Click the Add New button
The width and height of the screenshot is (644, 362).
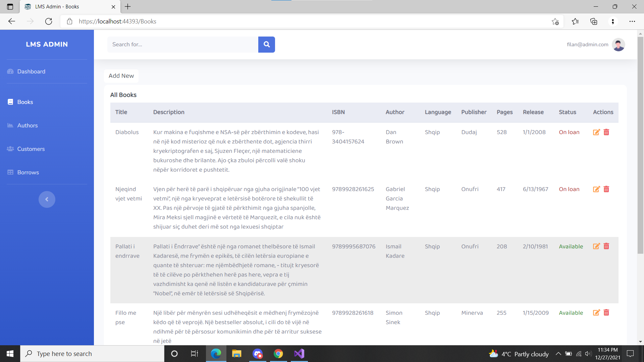pos(121,76)
